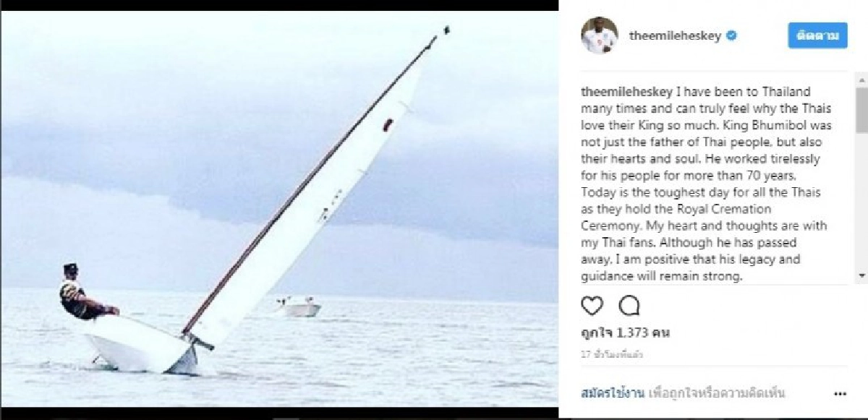Open comments via the speech bubble icon
Viewport: 868px width, 420px height.
pyautogui.click(x=629, y=306)
